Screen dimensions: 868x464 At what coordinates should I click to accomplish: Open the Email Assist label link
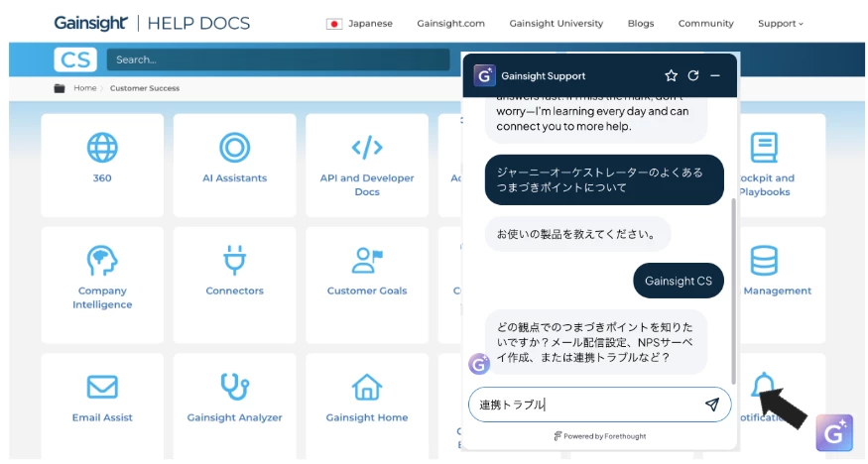(x=102, y=417)
